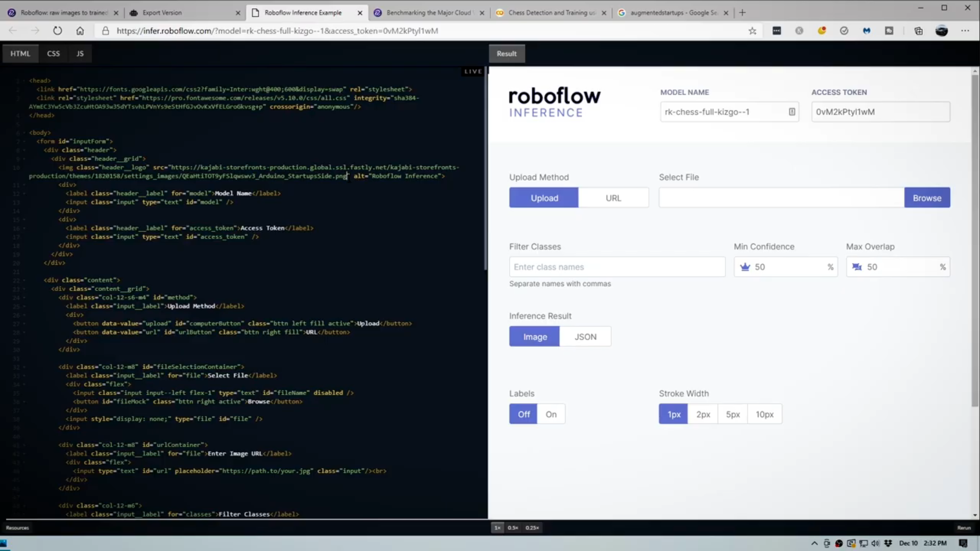980x551 pixels.
Task: Switch to the CSS editor tab
Action: [54, 54]
